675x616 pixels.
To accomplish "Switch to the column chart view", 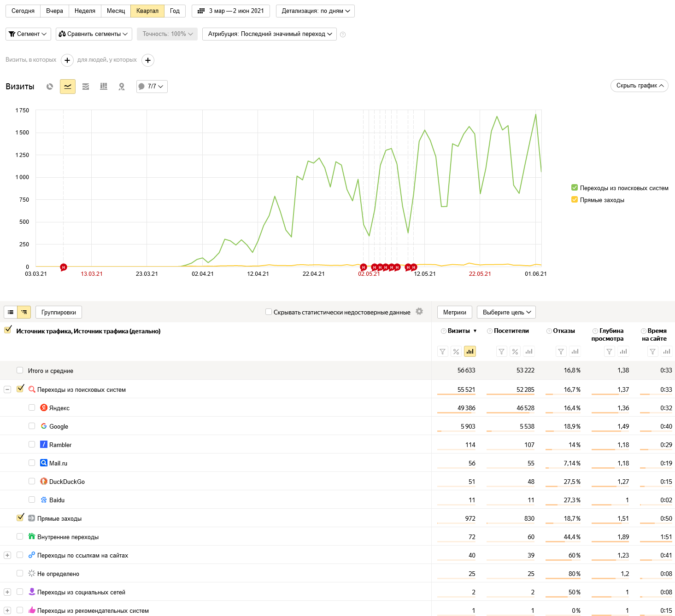I will pos(104,87).
